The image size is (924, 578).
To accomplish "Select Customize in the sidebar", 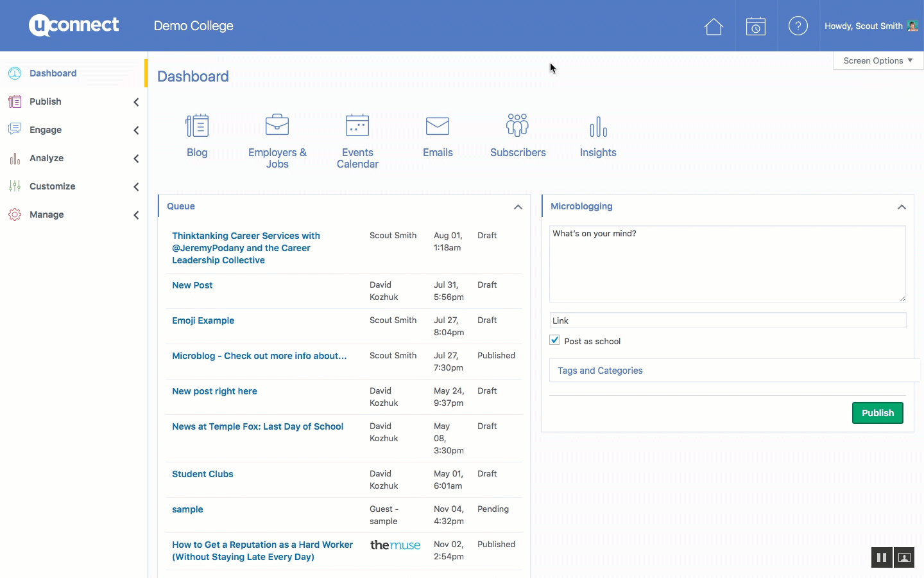I will (x=53, y=186).
